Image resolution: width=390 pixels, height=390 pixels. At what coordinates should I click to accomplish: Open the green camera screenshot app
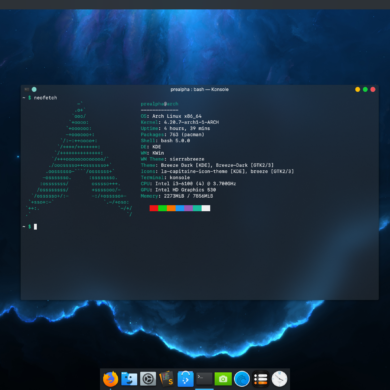pyautogui.click(x=223, y=379)
